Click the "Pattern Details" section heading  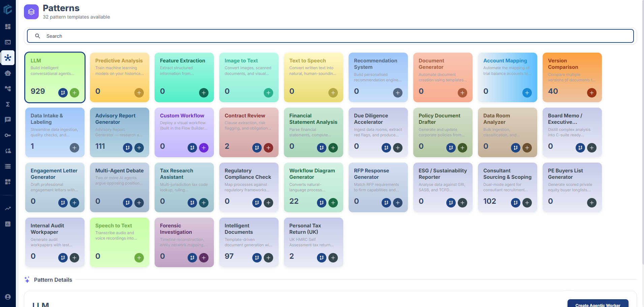coord(53,280)
